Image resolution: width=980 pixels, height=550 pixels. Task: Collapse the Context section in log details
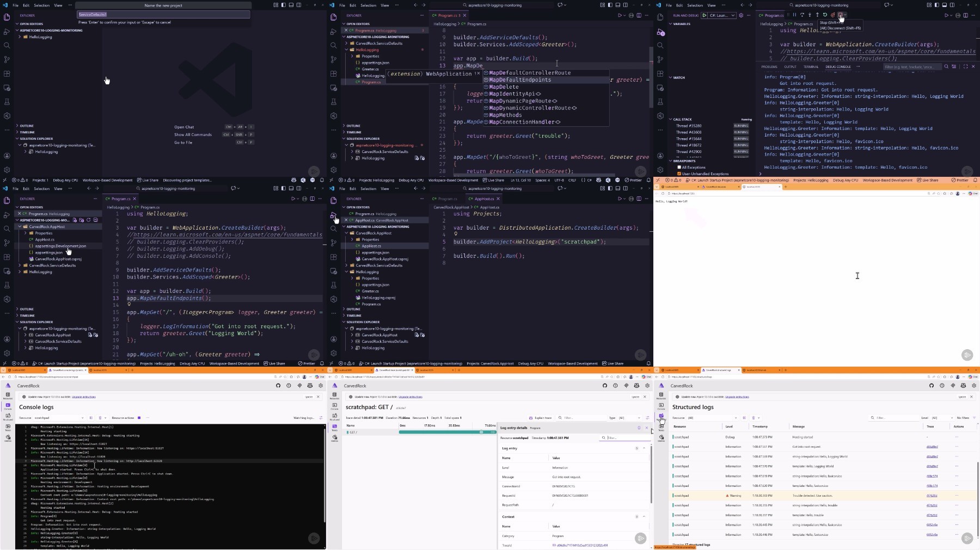coord(644,516)
